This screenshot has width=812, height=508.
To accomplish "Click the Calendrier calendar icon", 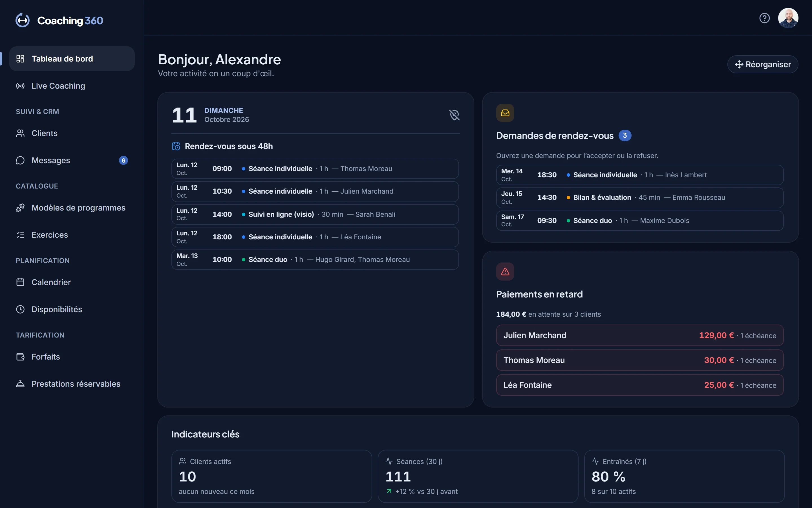I will pyautogui.click(x=21, y=282).
